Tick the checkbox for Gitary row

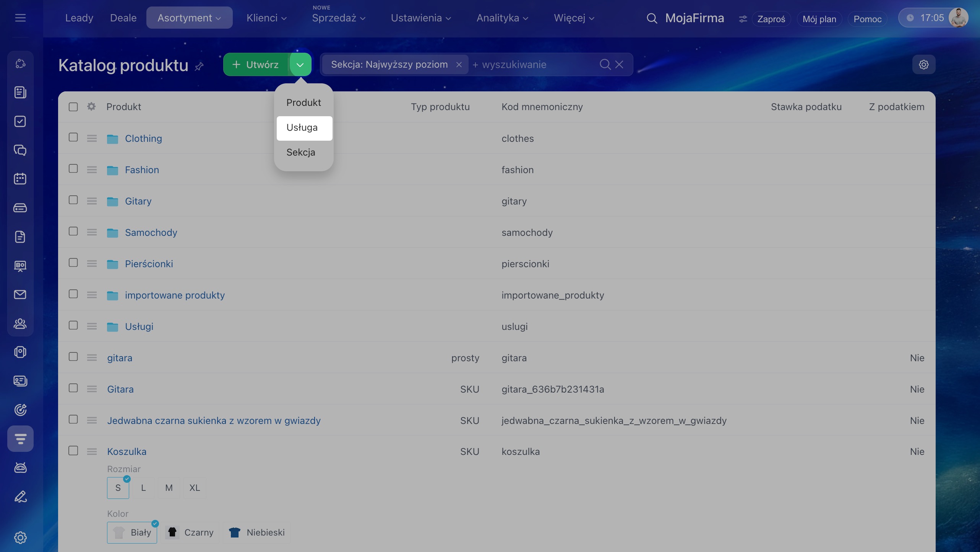pos(73,200)
